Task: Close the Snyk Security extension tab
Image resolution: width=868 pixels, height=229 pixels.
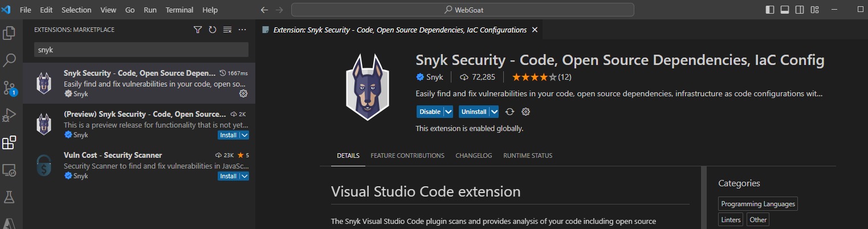Action: (535, 30)
